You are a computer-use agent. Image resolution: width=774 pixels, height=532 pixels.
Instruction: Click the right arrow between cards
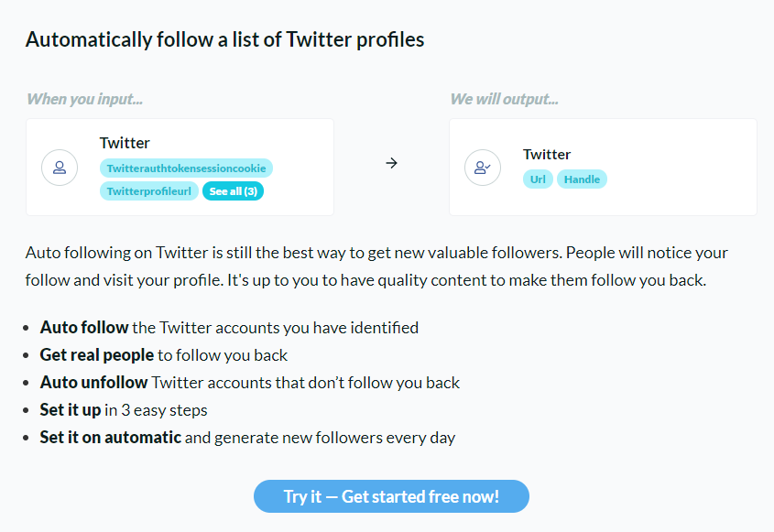tap(391, 163)
